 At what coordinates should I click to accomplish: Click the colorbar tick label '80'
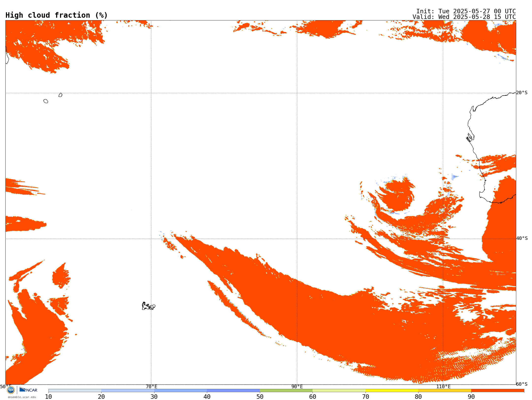pos(418,397)
